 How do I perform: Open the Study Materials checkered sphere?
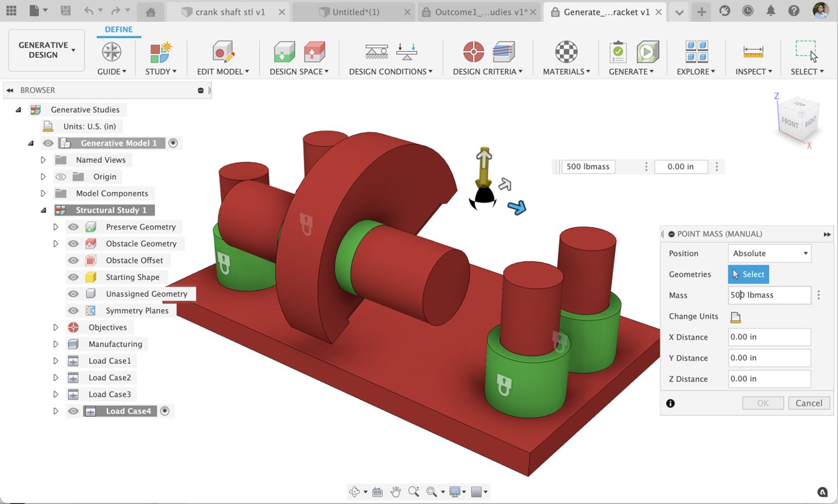pyautogui.click(x=567, y=52)
